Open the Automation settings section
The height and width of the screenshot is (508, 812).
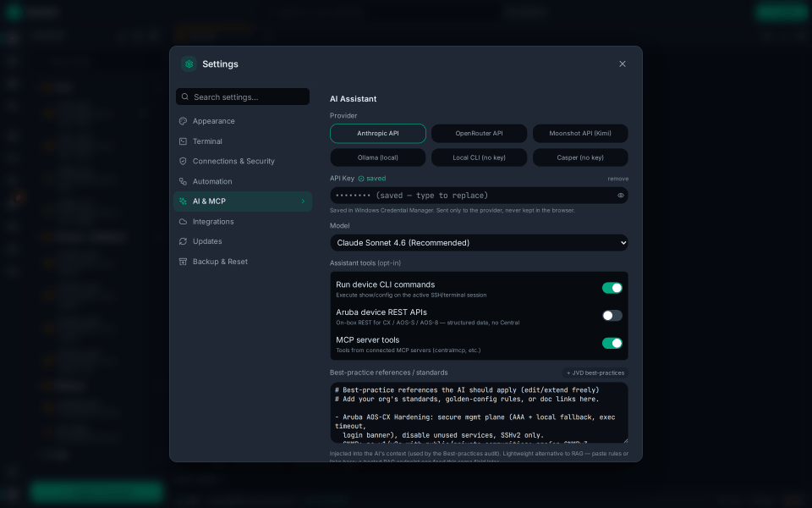(x=243, y=181)
